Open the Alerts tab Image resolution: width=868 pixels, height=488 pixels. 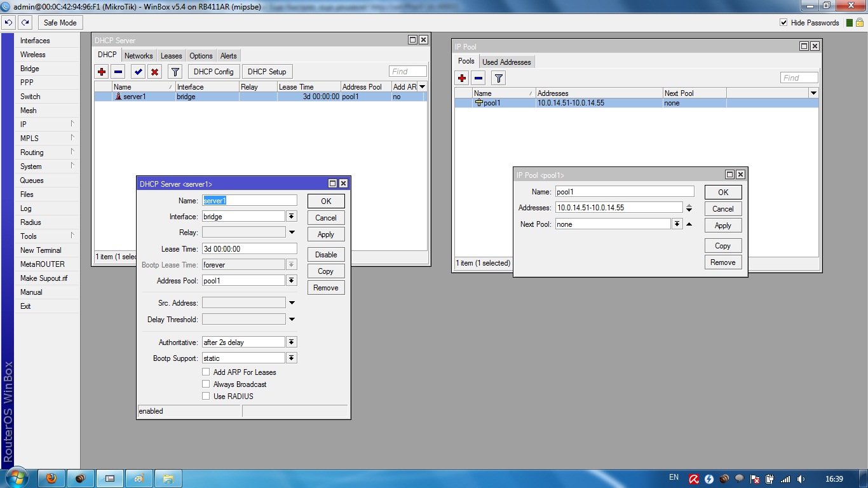click(x=228, y=56)
